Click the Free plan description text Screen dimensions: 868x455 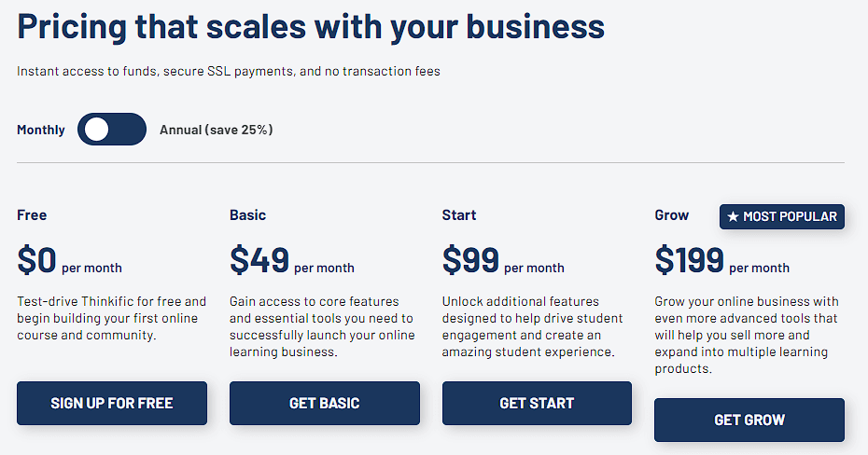pos(112,318)
